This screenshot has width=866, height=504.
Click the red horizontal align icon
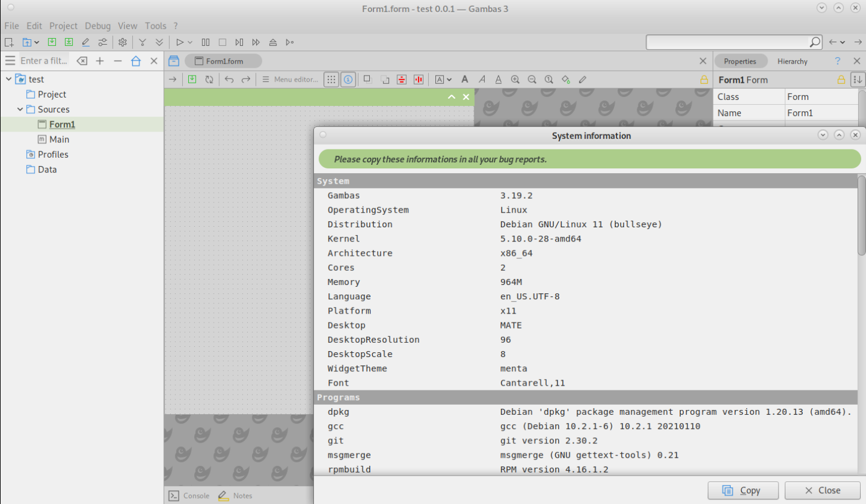[x=402, y=80]
